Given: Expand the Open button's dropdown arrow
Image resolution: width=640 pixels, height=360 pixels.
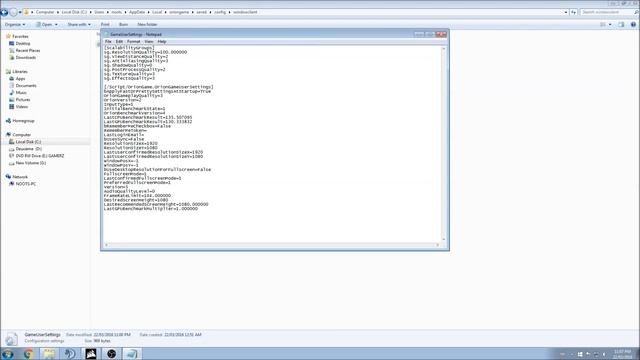Looking at the screenshot, I should pyautogui.click(x=56, y=24).
